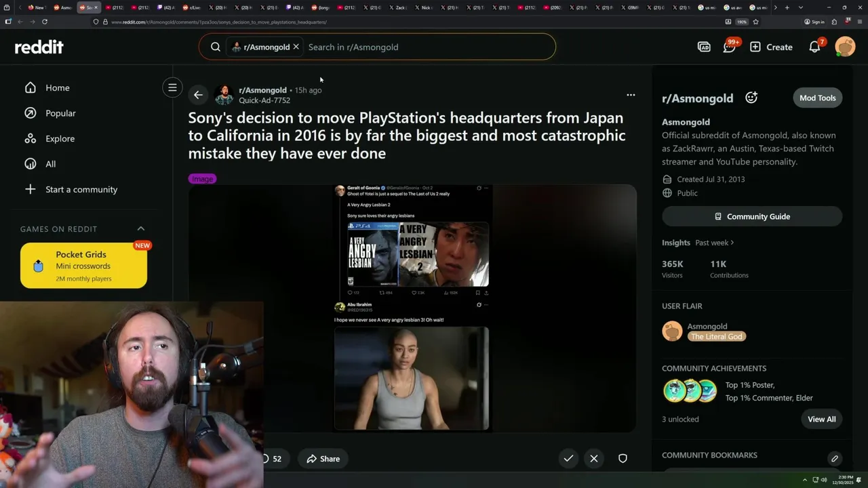Viewport: 868px width, 488px height.
Task: Switch to the Zack browser tab
Action: point(400,7)
